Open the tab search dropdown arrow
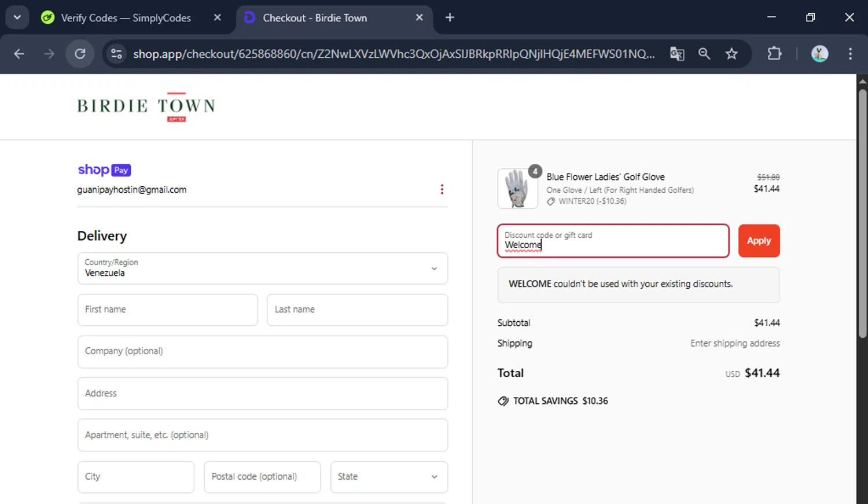 17,17
